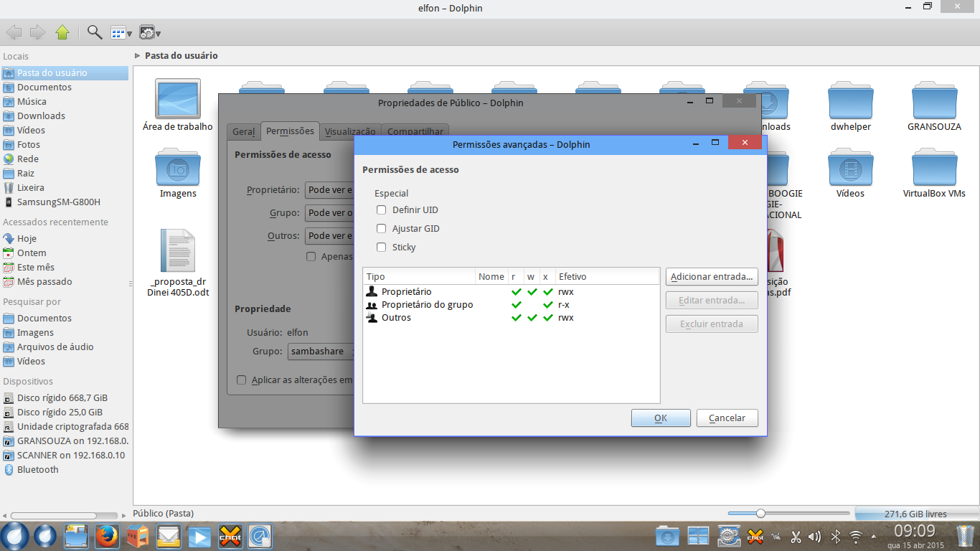The image size is (980, 551).
Task: Open the volume icon in system tray
Action: click(814, 537)
